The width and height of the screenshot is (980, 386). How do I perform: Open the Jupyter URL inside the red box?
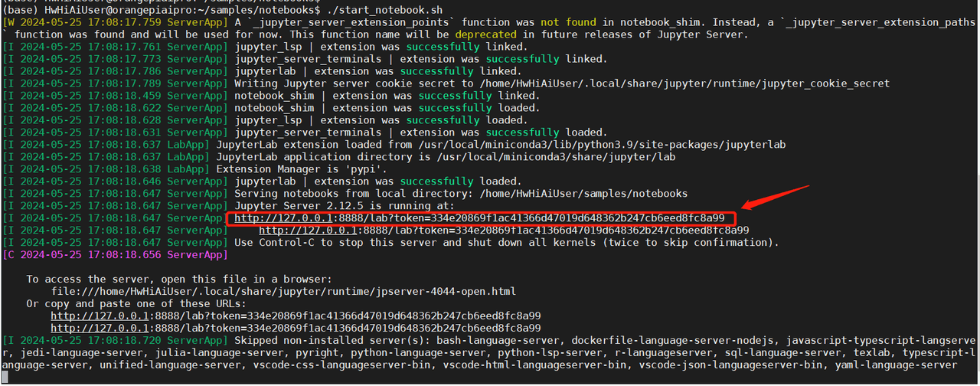coord(479,218)
